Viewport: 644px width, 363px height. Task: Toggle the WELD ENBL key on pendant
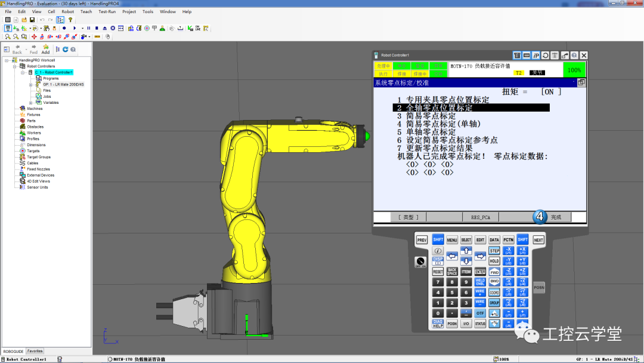[479, 282]
